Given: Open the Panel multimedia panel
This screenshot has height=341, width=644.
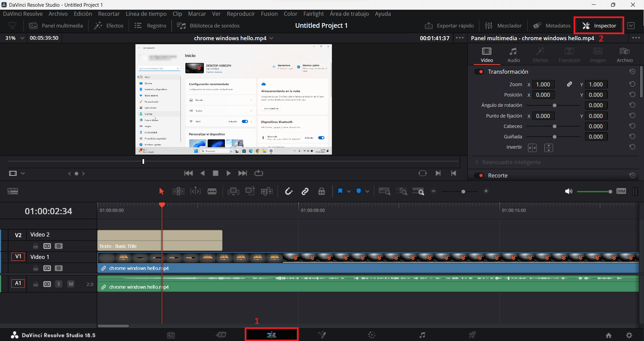Looking at the screenshot, I should pos(56,26).
